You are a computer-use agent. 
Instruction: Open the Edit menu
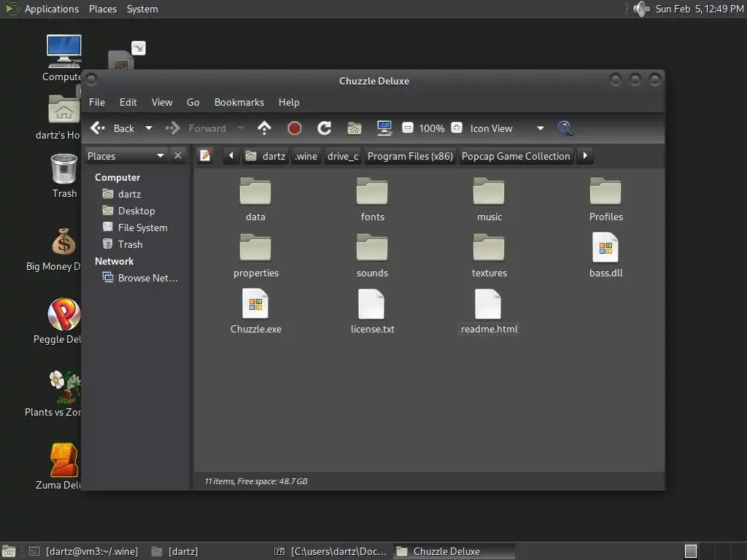point(128,102)
